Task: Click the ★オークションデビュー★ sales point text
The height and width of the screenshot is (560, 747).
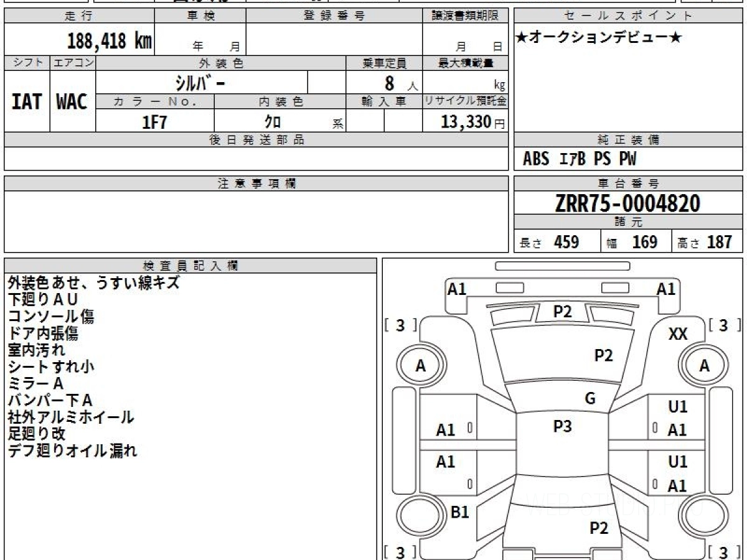Action: (x=599, y=37)
